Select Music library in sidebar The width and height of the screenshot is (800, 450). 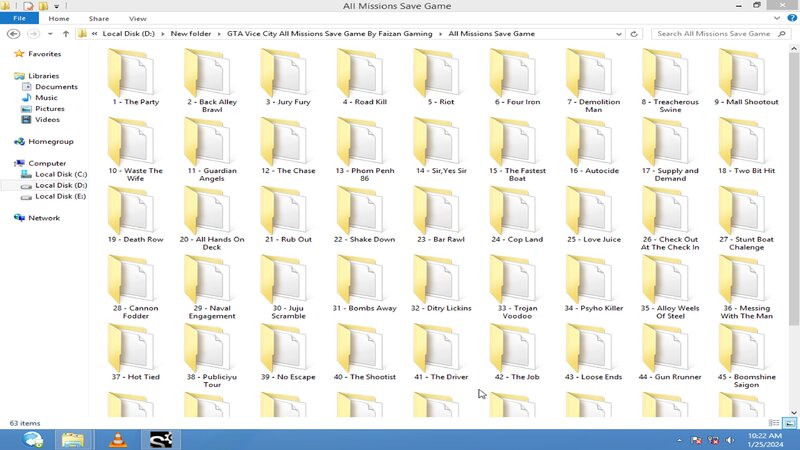coord(46,97)
